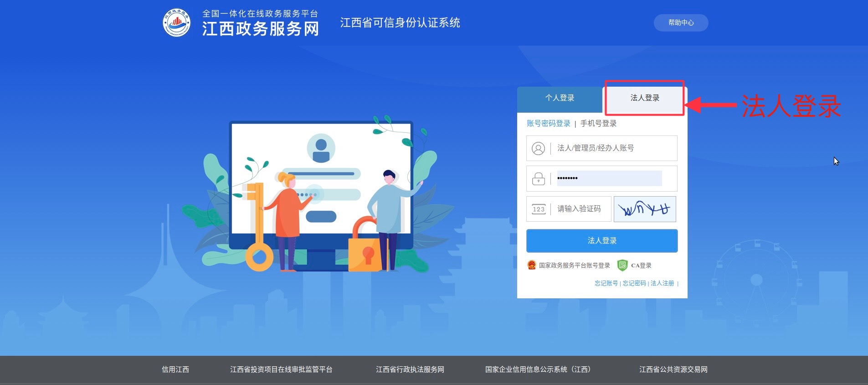This screenshot has height=385, width=868.
Task: Click the national emblem icon for 国家政务服务平台
Action: [x=531, y=265]
